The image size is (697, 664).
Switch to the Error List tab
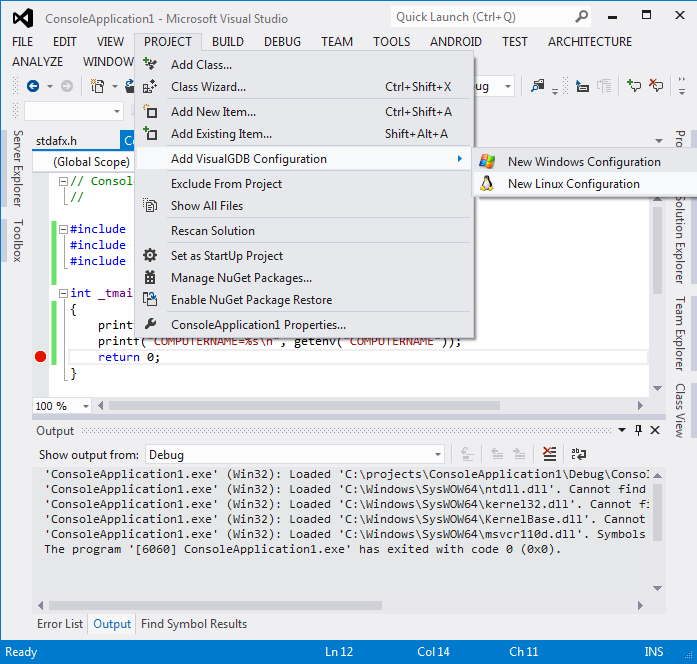(60, 624)
